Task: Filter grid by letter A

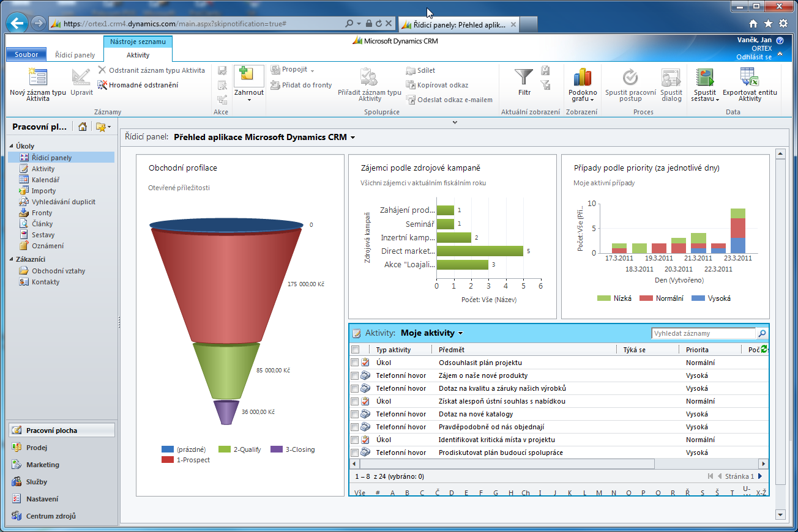Action: [x=392, y=492]
